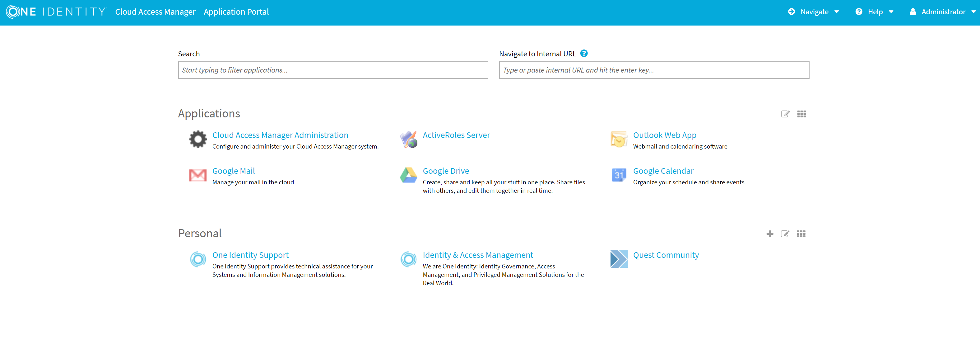The image size is (980, 350).
Task: Open the Google Drive link
Action: (x=446, y=171)
